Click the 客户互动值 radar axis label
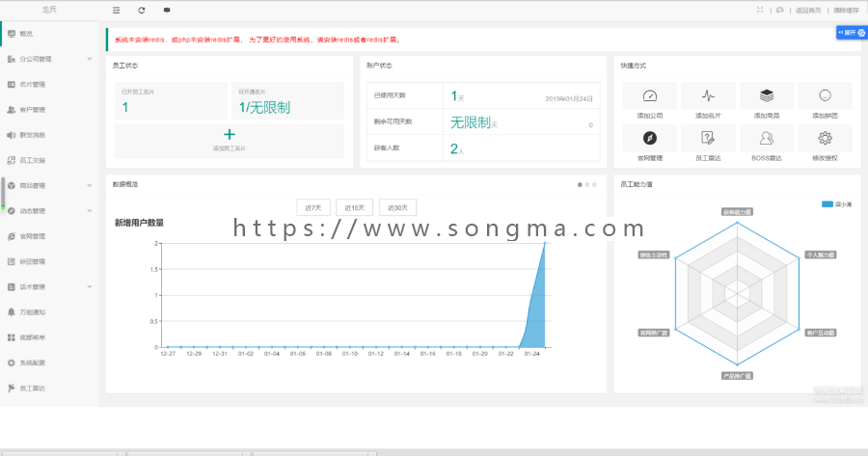This screenshot has height=456, width=868. (x=821, y=334)
